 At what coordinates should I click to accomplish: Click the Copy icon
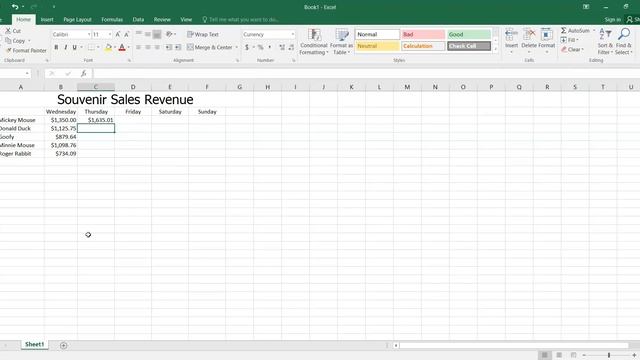click(x=8, y=40)
